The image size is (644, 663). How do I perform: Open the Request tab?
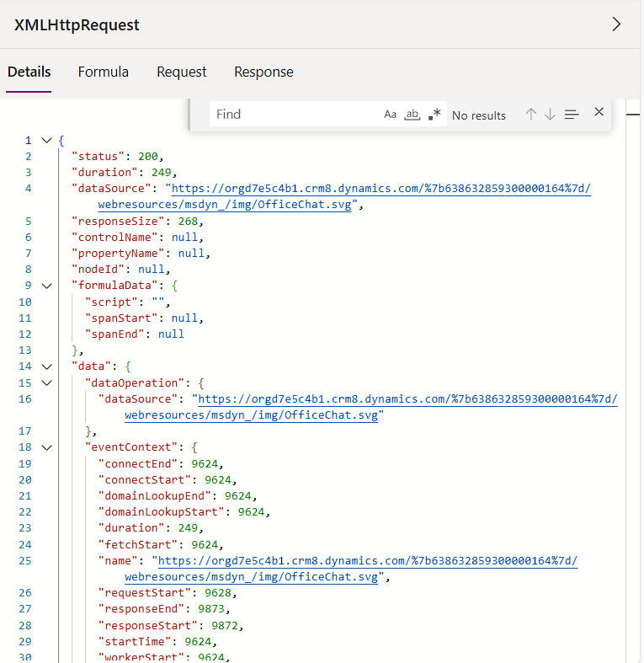click(181, 72)
